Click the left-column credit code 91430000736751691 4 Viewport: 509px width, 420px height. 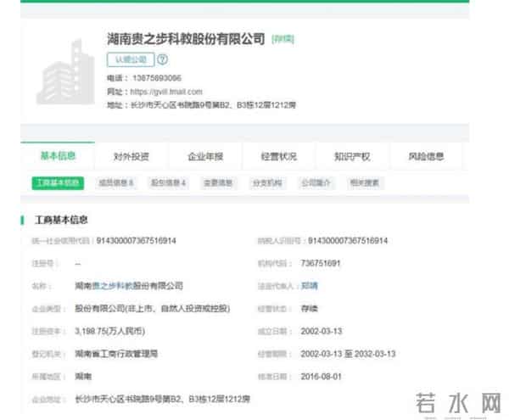point(137,241)
